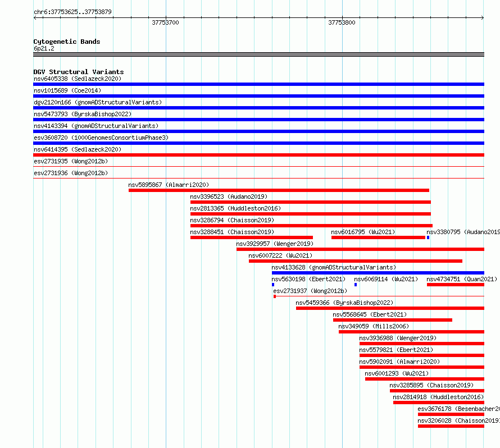Click the chr6:37753625..37753879 coordinates text
Screen dimensions: 500x448
(x=72, y=12)
